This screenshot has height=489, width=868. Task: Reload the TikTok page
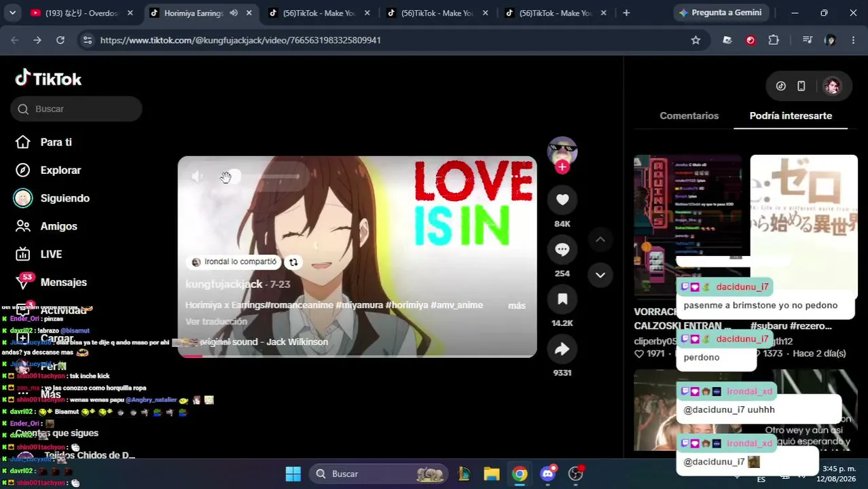coord(60,41)
